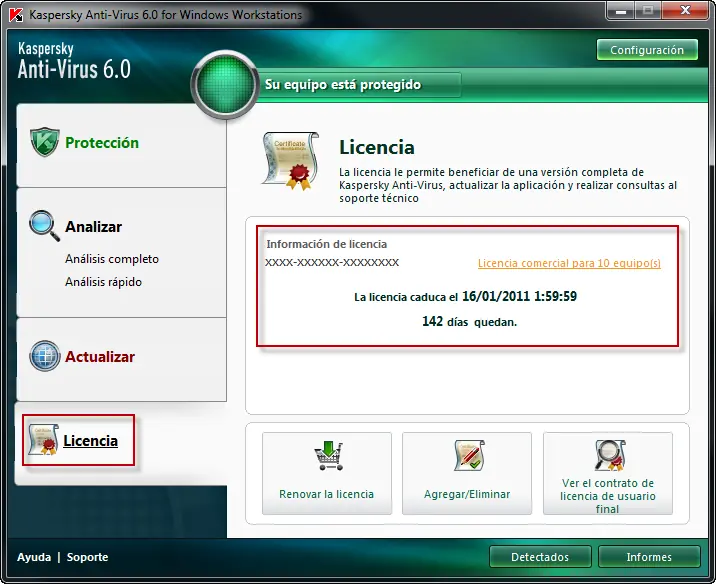Screen dimensions: 716x584
Task: Click the license agreement magnifier icon
Action: click(610, 455)
